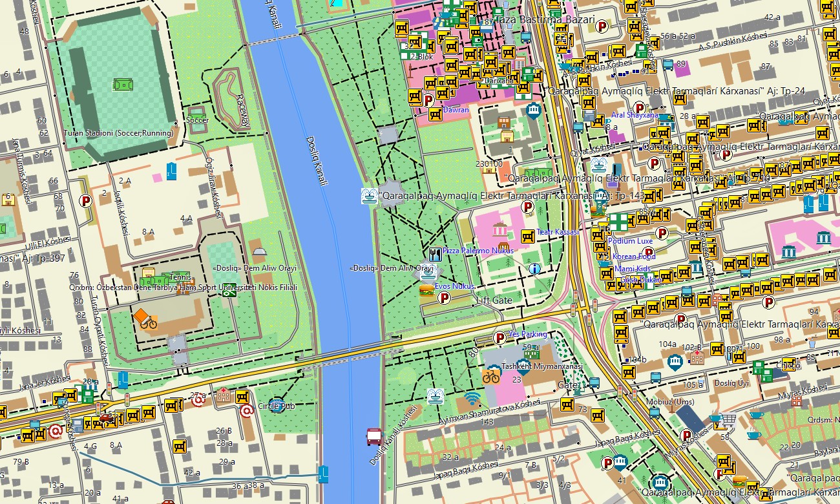Click the parking icon beside Yes Parking

499,337
